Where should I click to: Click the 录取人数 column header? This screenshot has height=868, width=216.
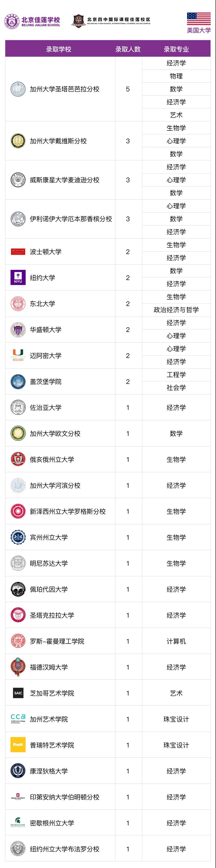pyautogui.click(x=128, y=49)
